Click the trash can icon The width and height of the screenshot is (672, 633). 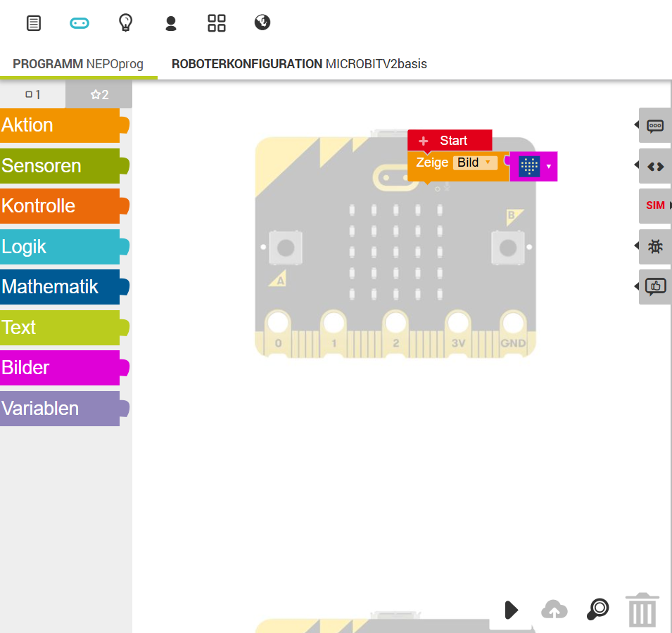click(x=642, y=610)
